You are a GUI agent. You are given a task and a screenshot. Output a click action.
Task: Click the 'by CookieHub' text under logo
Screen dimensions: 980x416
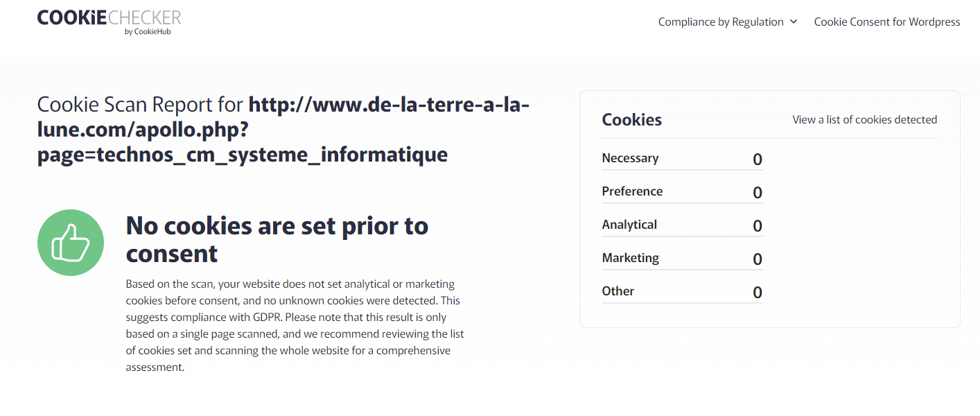click(148, 31)
